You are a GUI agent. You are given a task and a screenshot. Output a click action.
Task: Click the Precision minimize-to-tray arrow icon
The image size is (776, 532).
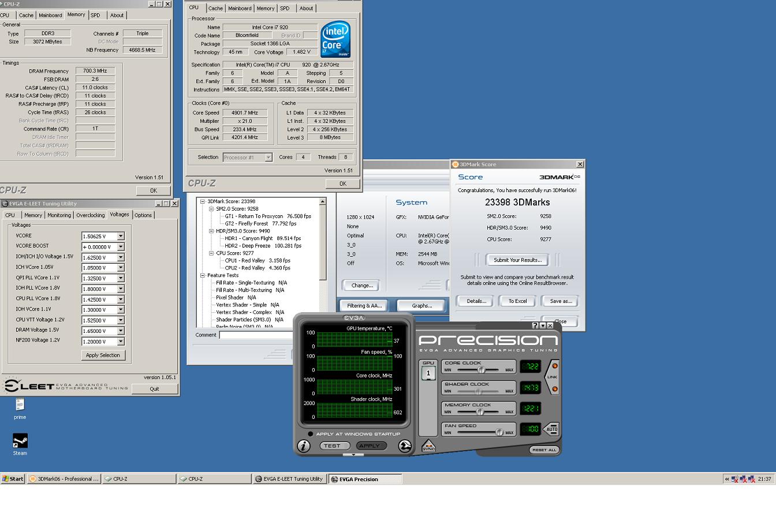coord(542,325)
